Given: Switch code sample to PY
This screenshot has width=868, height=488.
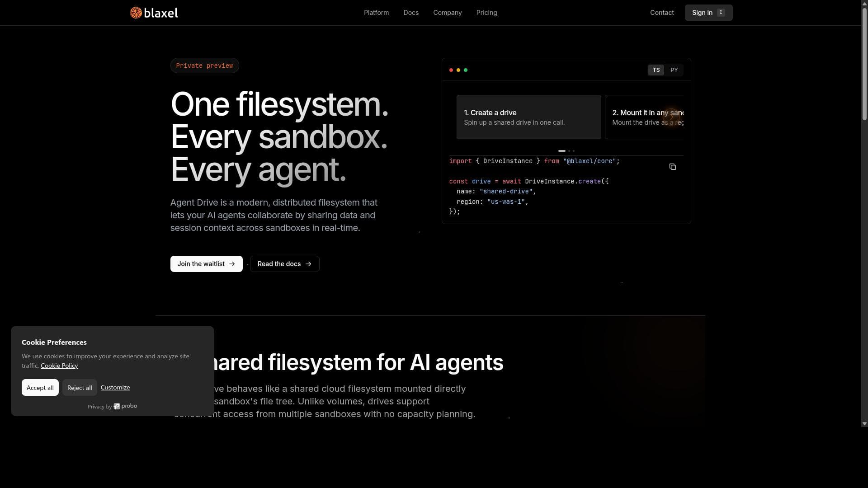Looking at the screenshot, I should tap(674, 70).
